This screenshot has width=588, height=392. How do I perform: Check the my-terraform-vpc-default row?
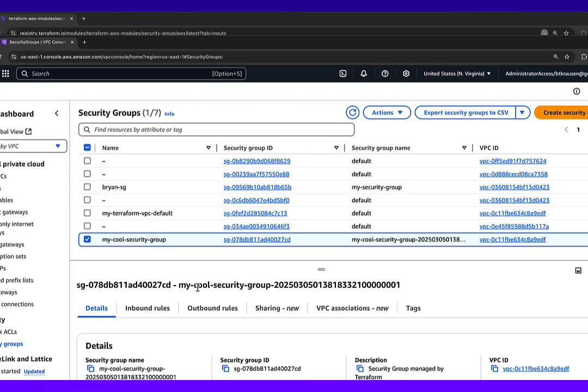pos(87,213)
